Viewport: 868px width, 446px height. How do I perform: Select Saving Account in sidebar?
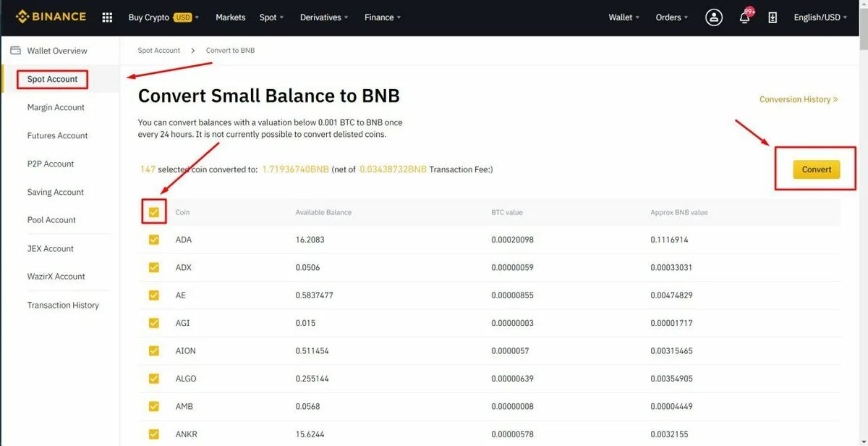[x=56, y=192]
